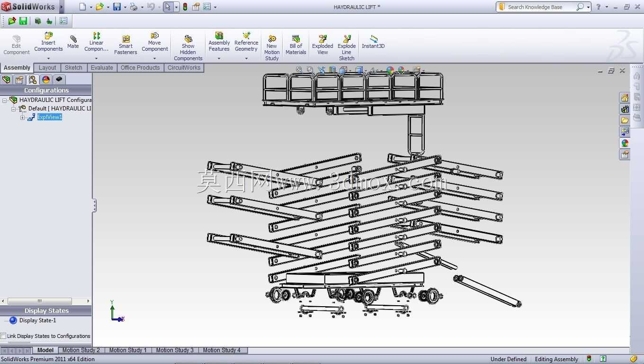Open Custom Properties icon in task pane
This screenshot has height=364, width=644.
point(625,155)
